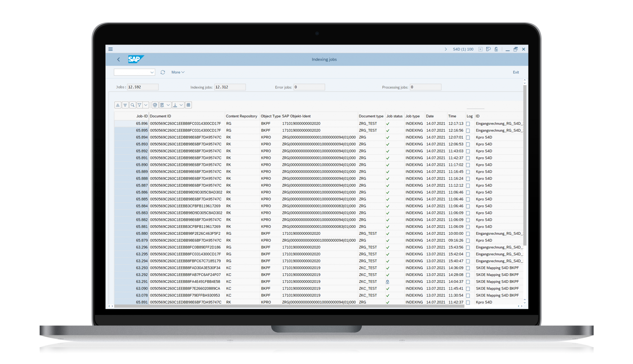Click the Exit link
This screenshot has width=633, height=364.
(516, 72)
